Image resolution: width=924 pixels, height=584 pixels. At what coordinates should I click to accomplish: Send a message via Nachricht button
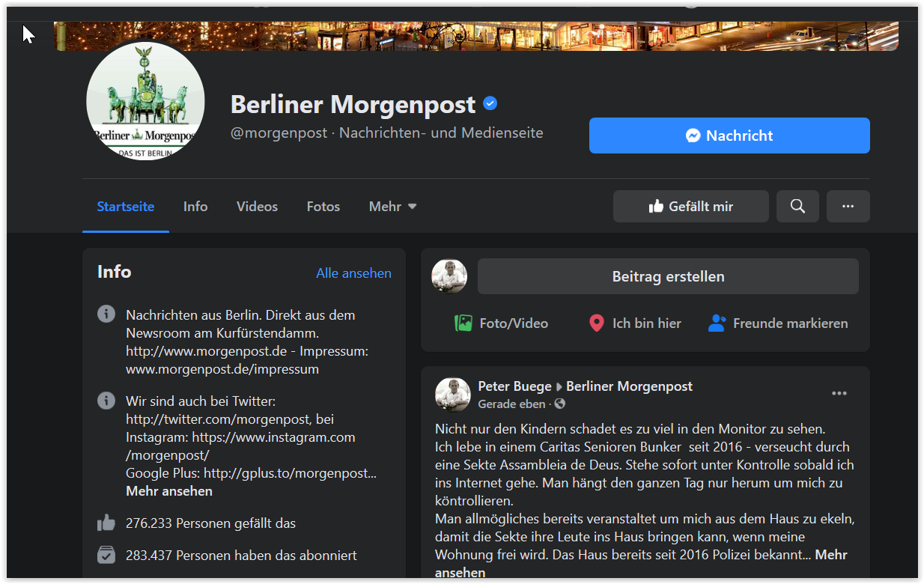pos(729,136)
